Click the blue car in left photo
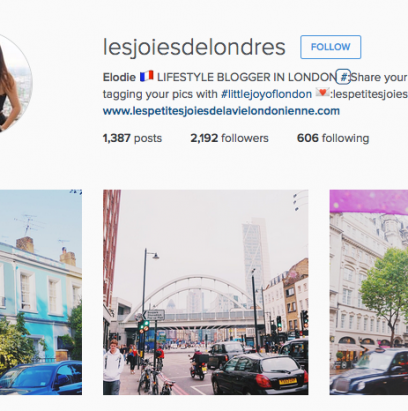408x411 pixels. click(41, 378)
